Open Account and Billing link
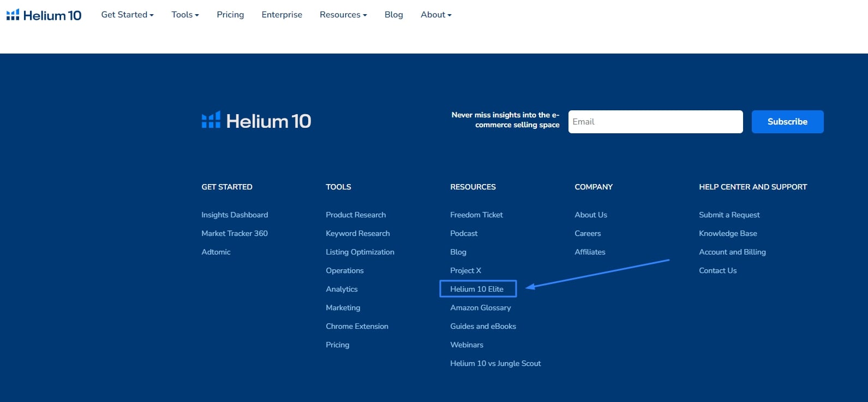This screenshot has width=868, height=402. point(732,252)
